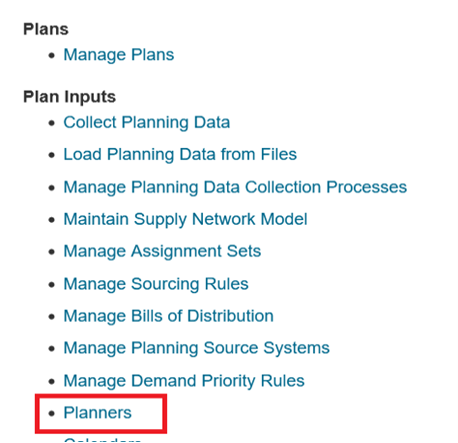The image size is (458, 443).
Task: Click the partially visible Calendars link
Action: pyautogui.click(x=102, y=440)
